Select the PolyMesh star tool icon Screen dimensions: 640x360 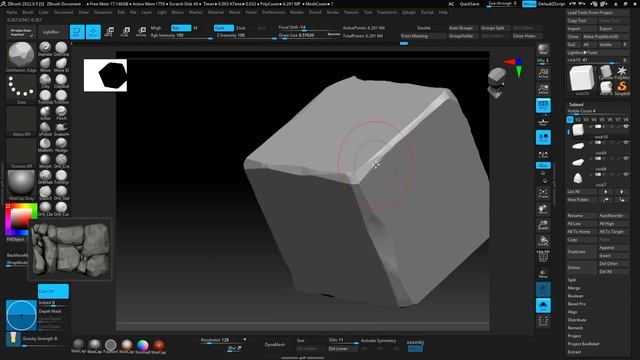pyautogui.click(x=622, y=72)
